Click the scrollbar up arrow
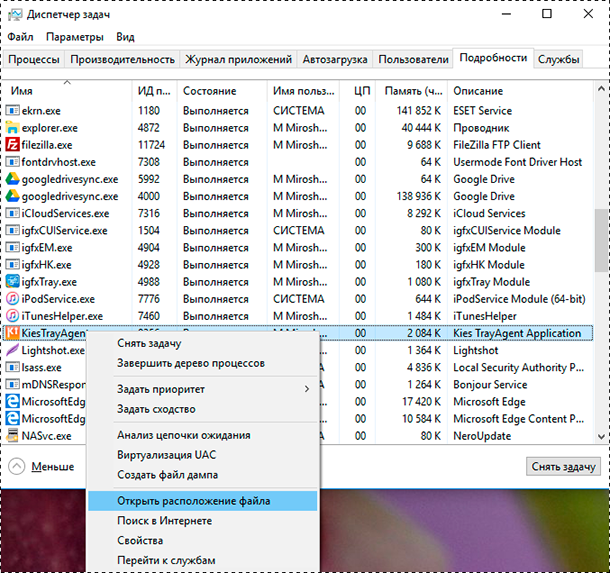 (x=601, y=89)
